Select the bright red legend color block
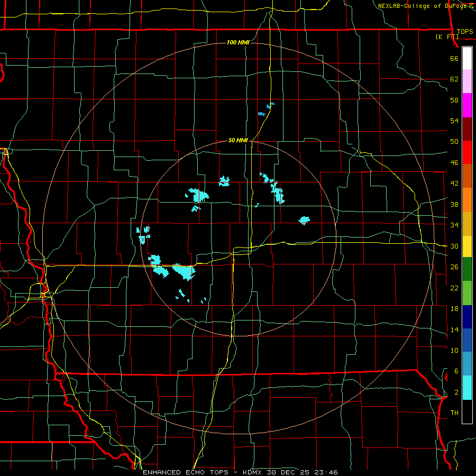This screenshot has height=476, width=476. pyautogui.click(x=467, y=152)
